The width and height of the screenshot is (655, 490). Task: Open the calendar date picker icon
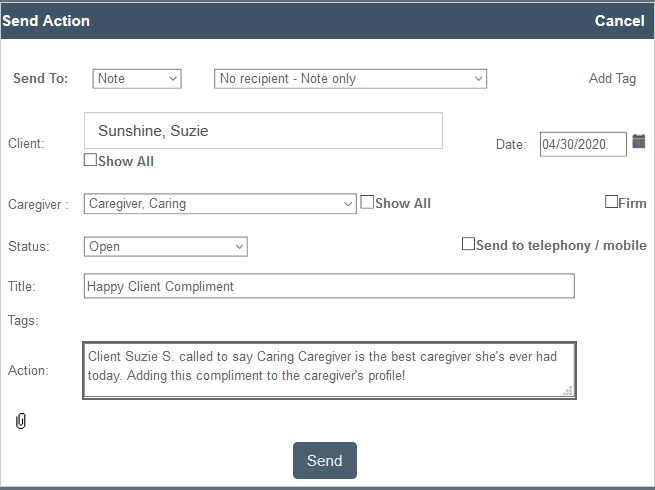coord(639,142)
